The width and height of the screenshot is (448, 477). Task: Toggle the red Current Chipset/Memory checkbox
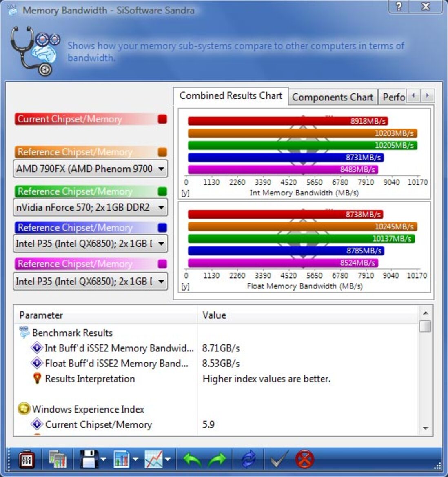point(162,119)
